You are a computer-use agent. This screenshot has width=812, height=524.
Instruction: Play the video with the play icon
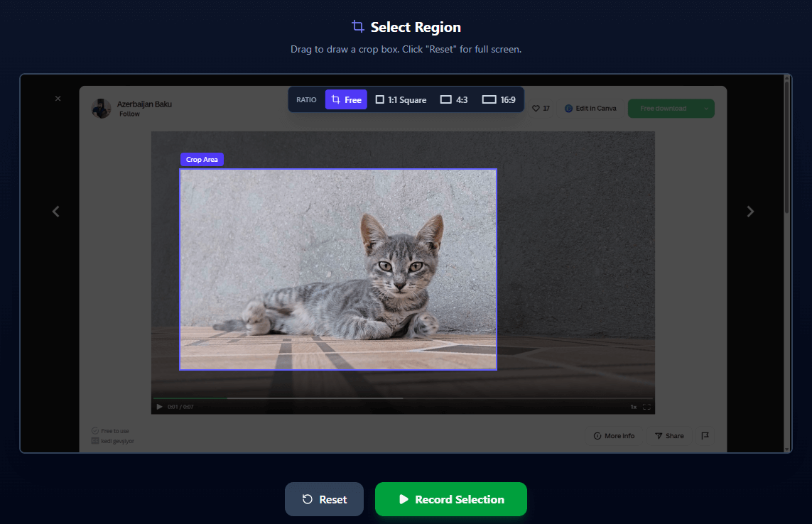click(160, 406)
